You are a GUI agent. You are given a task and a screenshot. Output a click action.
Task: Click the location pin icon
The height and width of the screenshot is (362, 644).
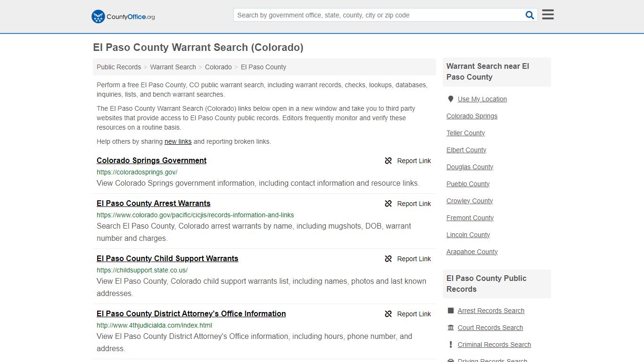tap(451, 99)
